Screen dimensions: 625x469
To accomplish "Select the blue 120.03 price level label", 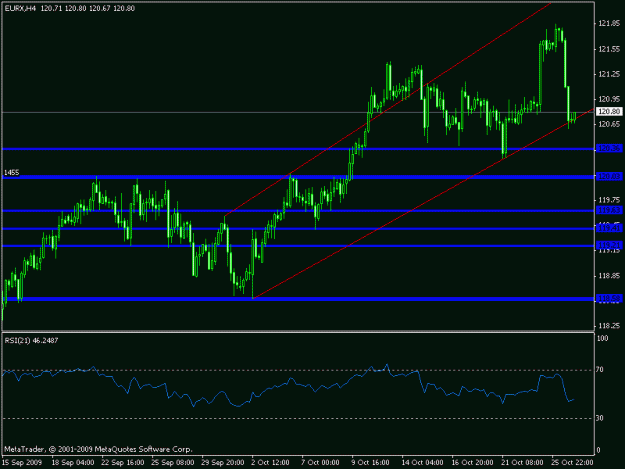I will (x=609, y=176).
